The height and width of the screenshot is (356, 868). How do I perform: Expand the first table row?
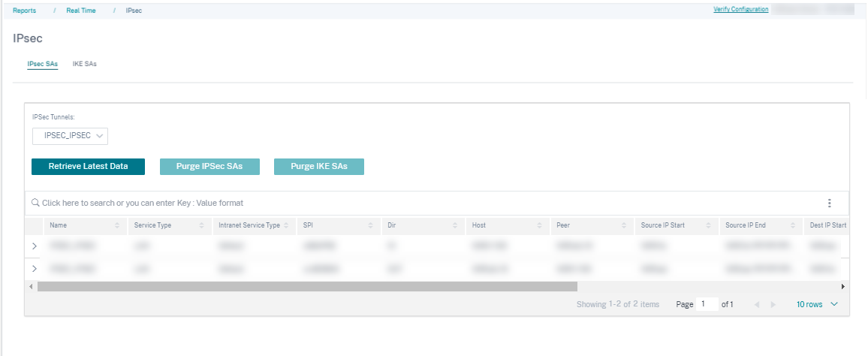[35, 246]
